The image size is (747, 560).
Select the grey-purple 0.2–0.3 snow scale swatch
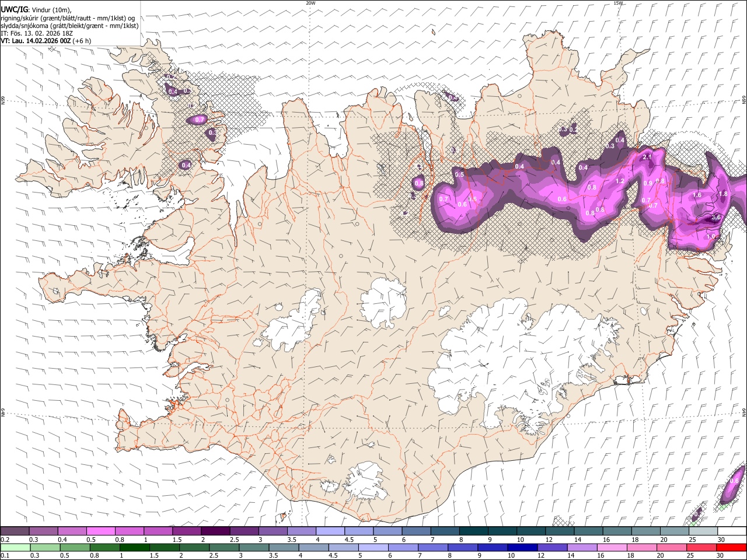[x=15, y=531]
